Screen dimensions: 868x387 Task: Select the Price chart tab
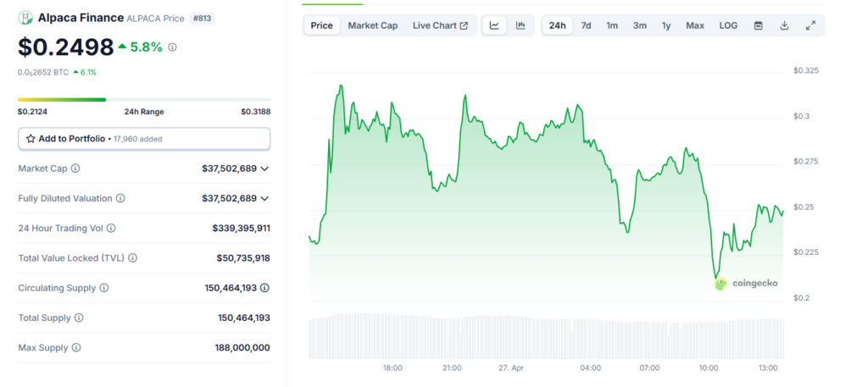(x=321, y=25)
